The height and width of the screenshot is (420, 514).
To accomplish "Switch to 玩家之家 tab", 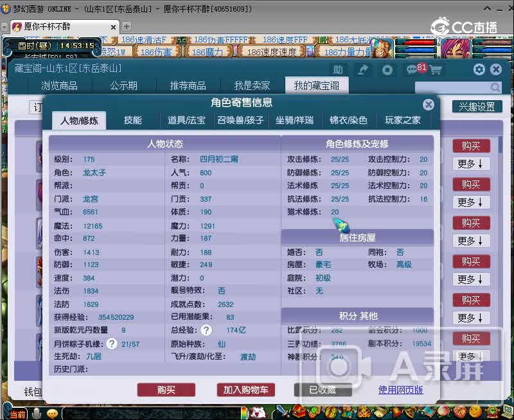I will [403, 120].
